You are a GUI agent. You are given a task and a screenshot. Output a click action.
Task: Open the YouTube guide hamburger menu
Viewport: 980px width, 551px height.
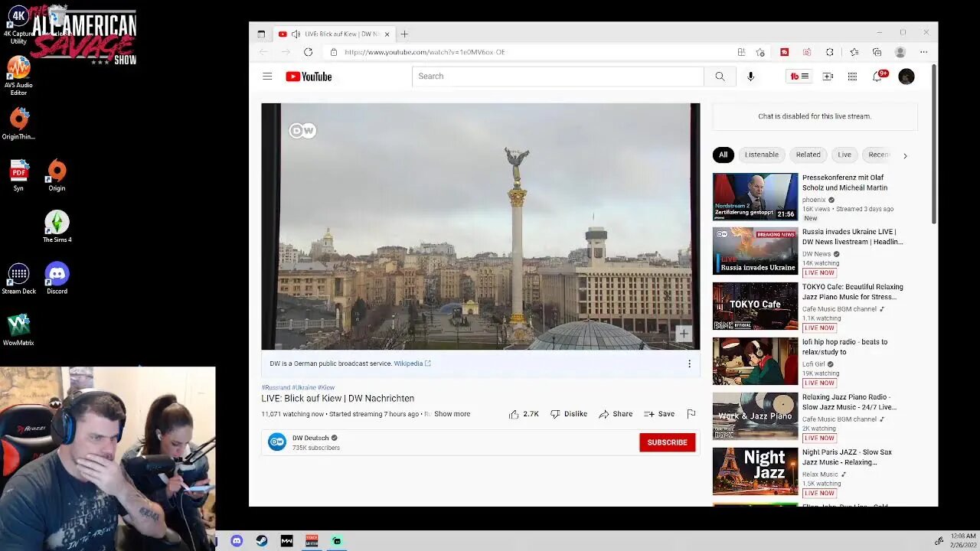pyautogui.click(x=267, y=77)
